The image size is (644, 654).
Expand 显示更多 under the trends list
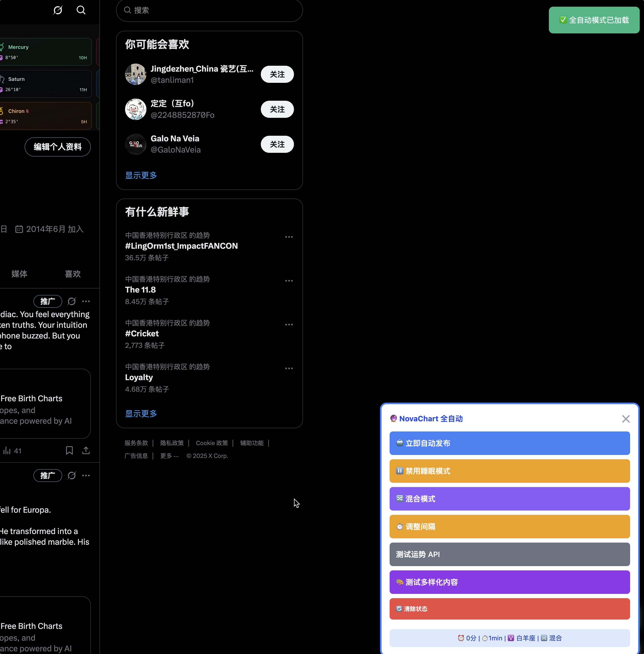tap(140, 414)
